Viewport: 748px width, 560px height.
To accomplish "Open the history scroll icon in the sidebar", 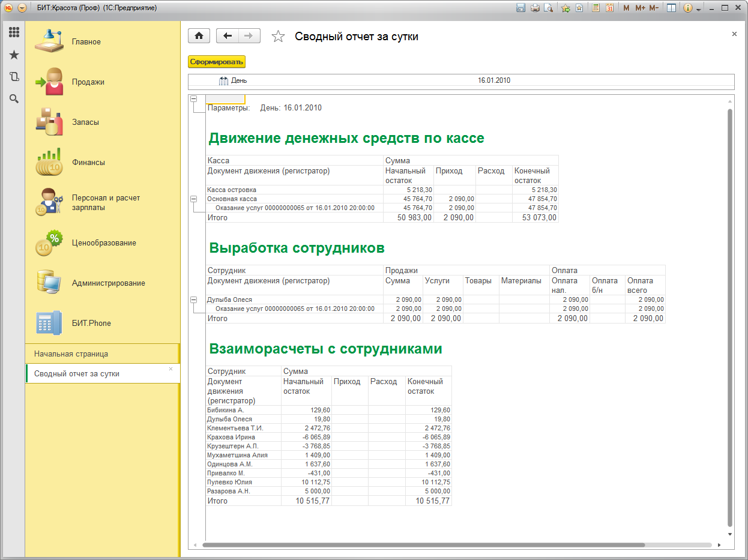I will 14,77.
